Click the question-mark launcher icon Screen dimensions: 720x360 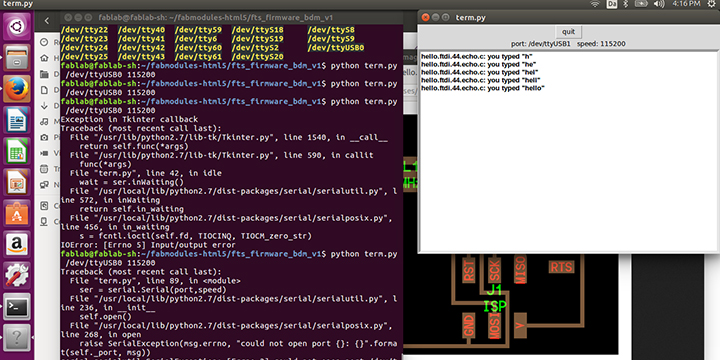pos(17,338)
